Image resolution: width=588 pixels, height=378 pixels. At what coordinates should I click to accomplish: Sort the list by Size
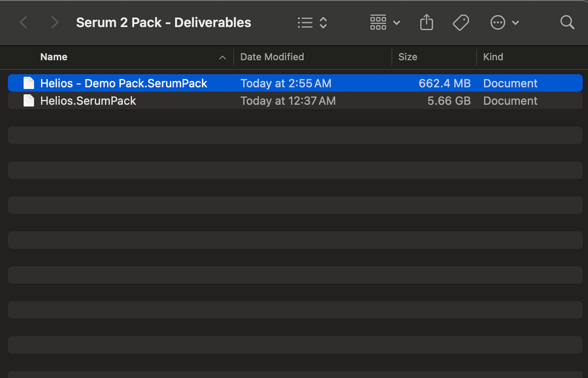(x=408, y=57)
